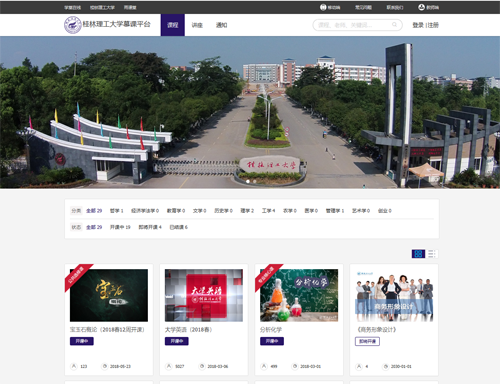This screenshot has width=500, height=384.
Task: Click enrollment icon on 大学英语 card
Action: [x=169, y=366]
